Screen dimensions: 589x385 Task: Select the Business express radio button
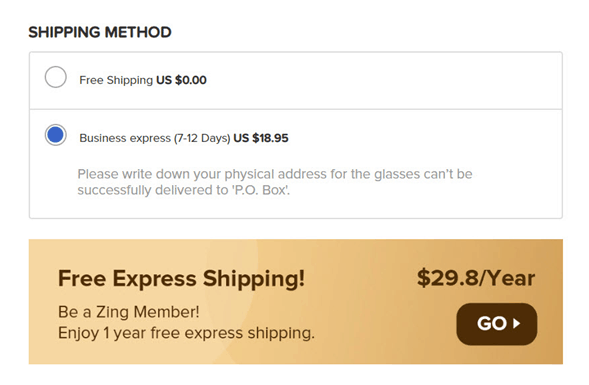coord(56,135)
